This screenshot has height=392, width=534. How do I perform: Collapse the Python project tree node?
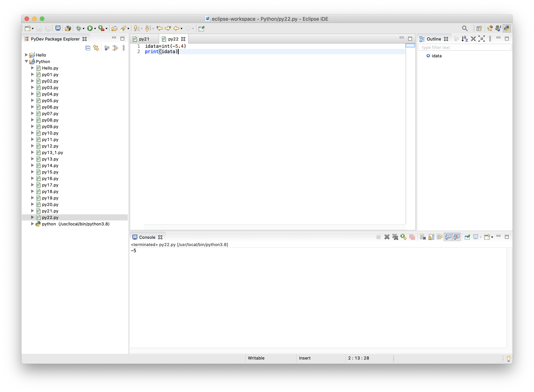tap(26, 62)
